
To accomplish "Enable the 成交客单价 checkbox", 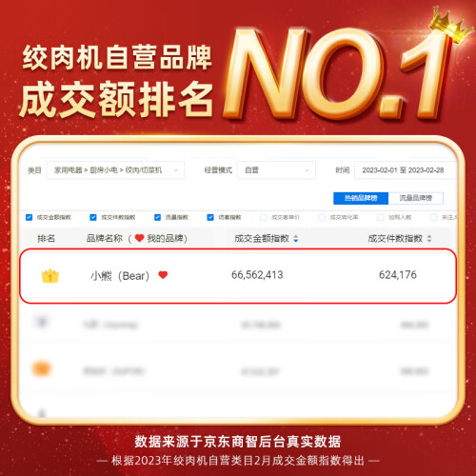I will click(263, 217).
